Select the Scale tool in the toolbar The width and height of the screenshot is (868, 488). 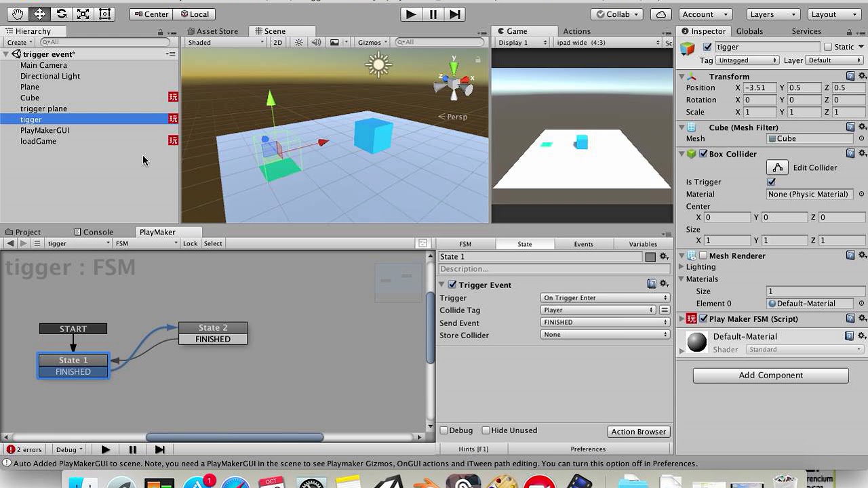click(83, 14)
